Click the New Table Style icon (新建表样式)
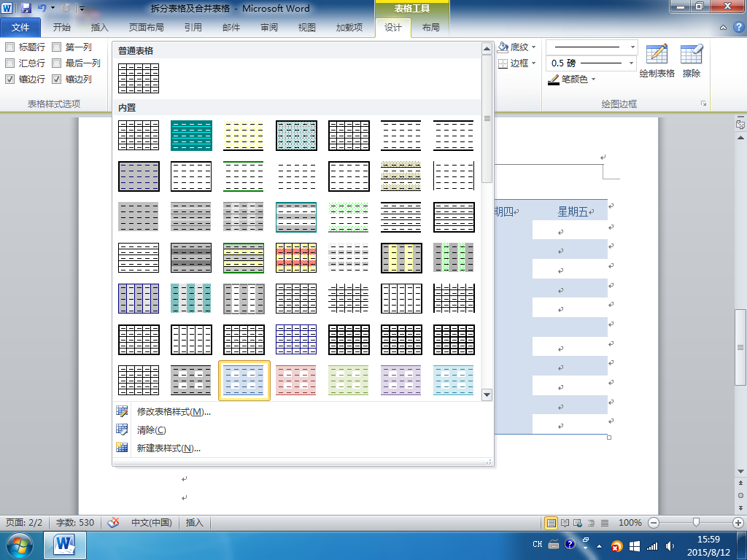This screenshot has height=560, width=747. pyautogui.click(x=122, y=448)
